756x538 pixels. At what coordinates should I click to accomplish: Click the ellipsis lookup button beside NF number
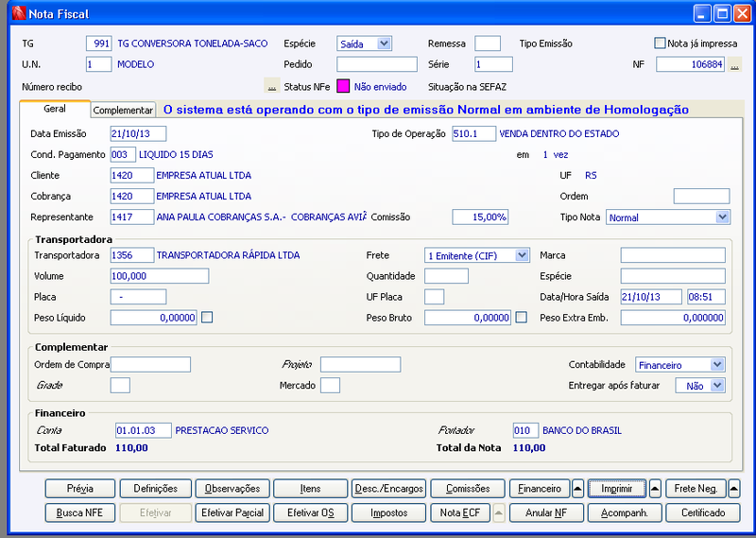coord(734,64)
